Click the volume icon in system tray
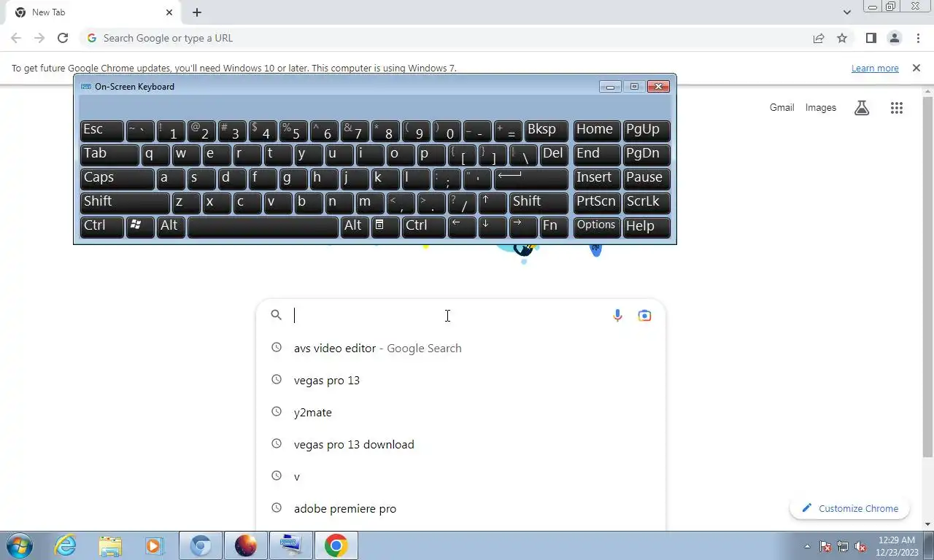 [x=861, y=546]
